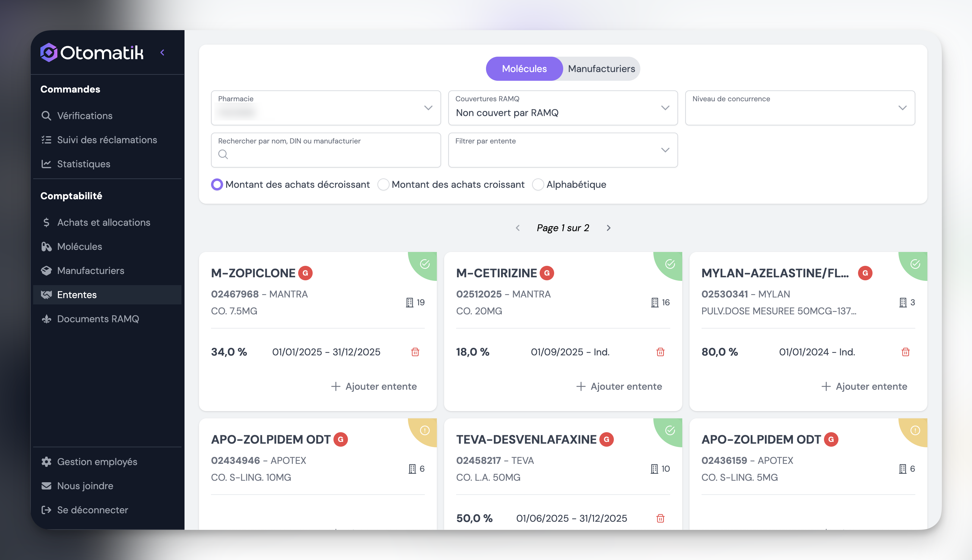Open the Niveau de concurrence dropdown
The width and height of the screenshot is (972, 560).
pyautogui.click(x=800, y=108)
